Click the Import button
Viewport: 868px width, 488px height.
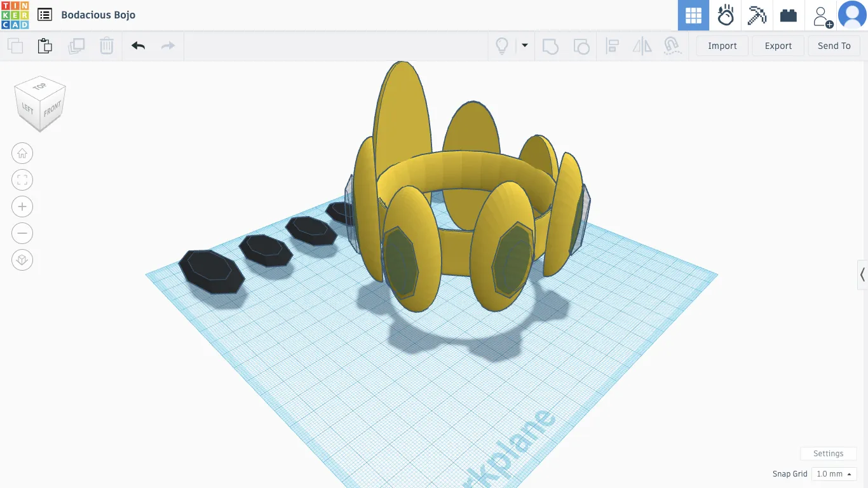click(722, 46)
